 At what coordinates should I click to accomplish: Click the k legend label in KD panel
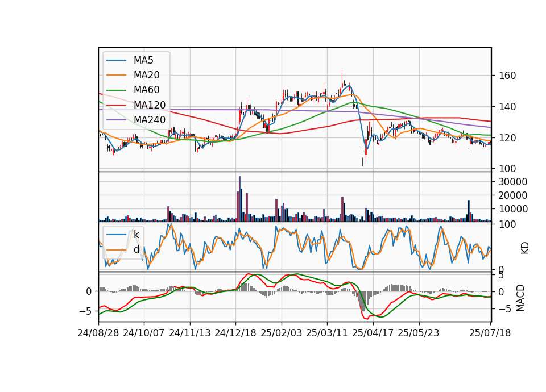tap(136, 235)
